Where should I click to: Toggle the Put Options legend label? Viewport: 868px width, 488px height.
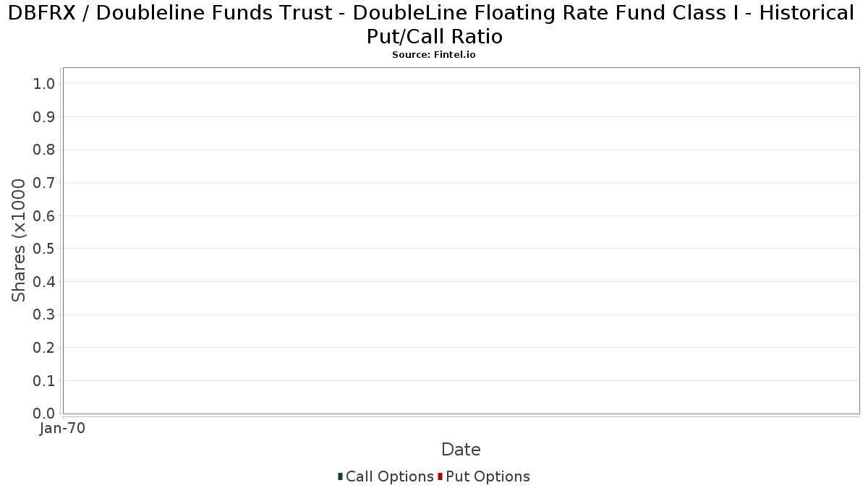coord(488,476)
